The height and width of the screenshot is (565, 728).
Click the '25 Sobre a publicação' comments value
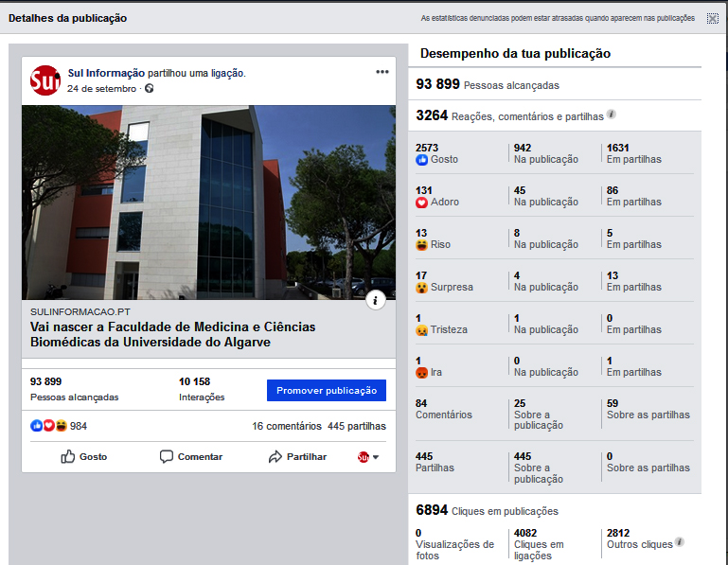(x=539, y=415)
